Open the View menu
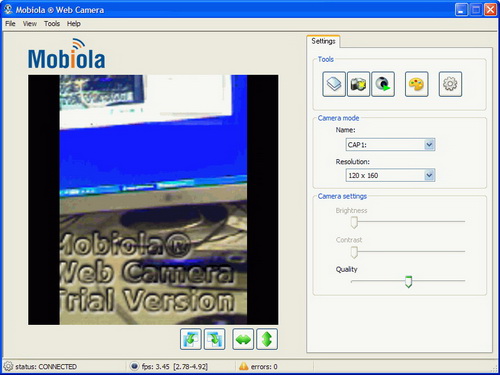 click(x=30, y=24)
